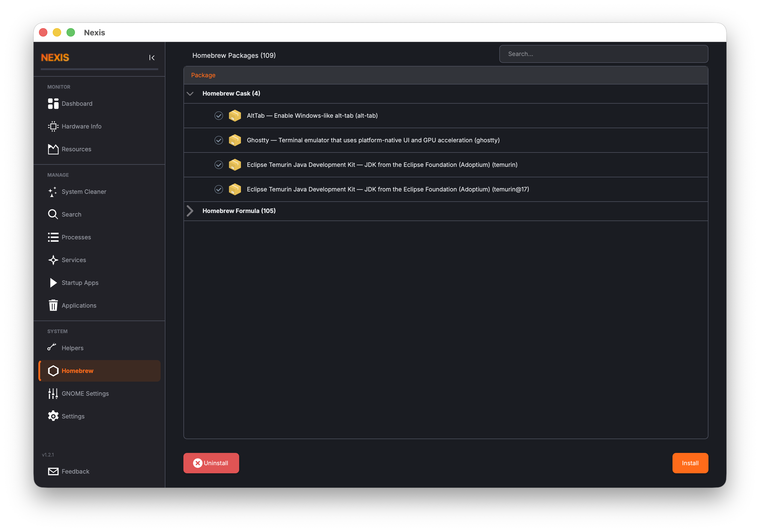Select the Hardware Info sidebar icon
The height and width of the screenshot is (532, 760).
click(x=53, y=126)
